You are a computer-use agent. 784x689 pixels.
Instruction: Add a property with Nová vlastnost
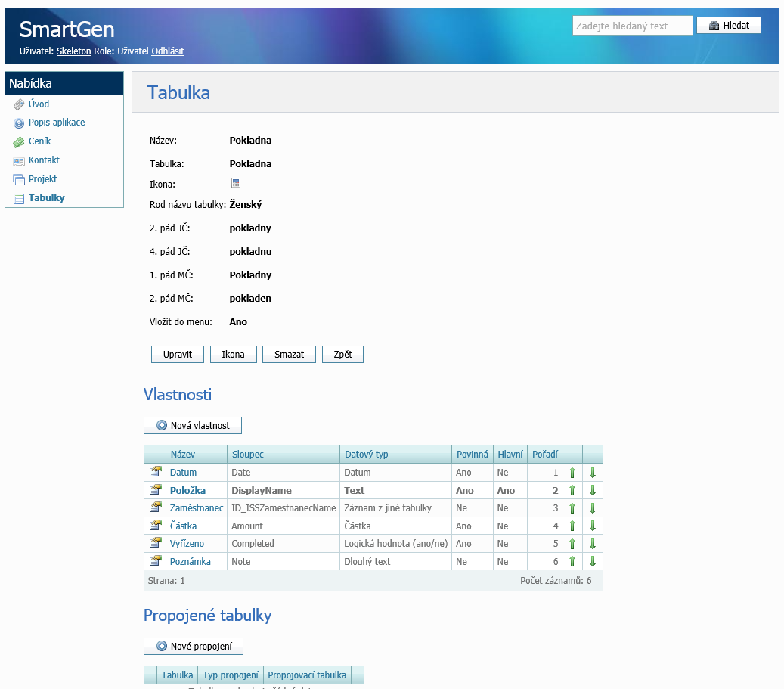pyautogui.click(x=193, y=425)
